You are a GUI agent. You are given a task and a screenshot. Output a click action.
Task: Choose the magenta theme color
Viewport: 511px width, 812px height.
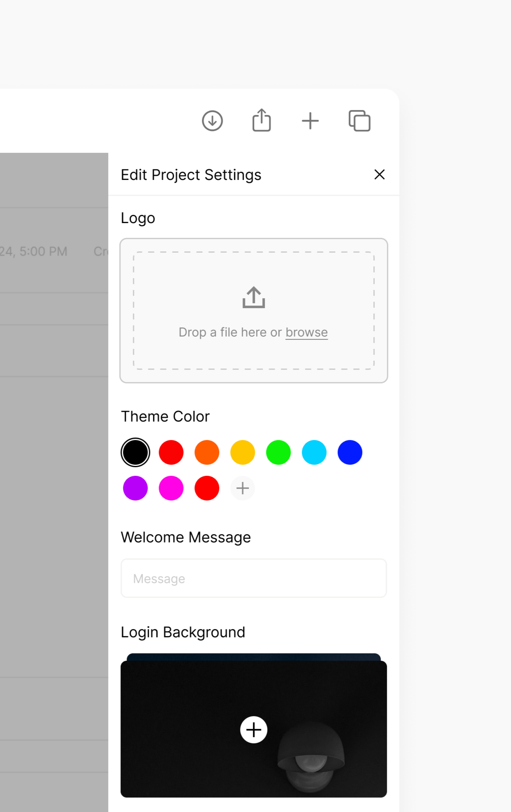[x=171, y=488]
